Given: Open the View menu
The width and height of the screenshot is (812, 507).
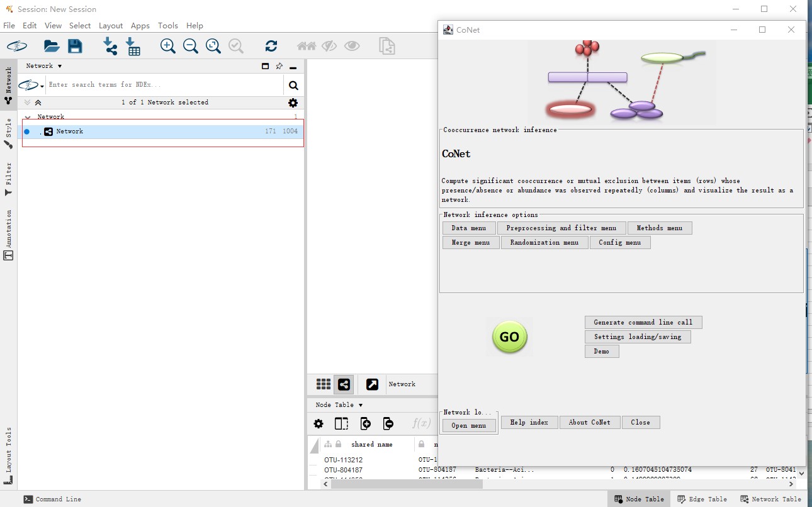Looking at the screenshot, I should [x=53, y=26].
